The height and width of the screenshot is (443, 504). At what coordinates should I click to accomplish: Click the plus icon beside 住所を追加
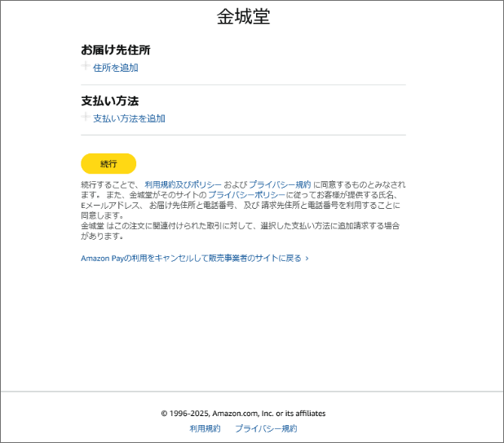pyautogui.click(x=86, y=67)
